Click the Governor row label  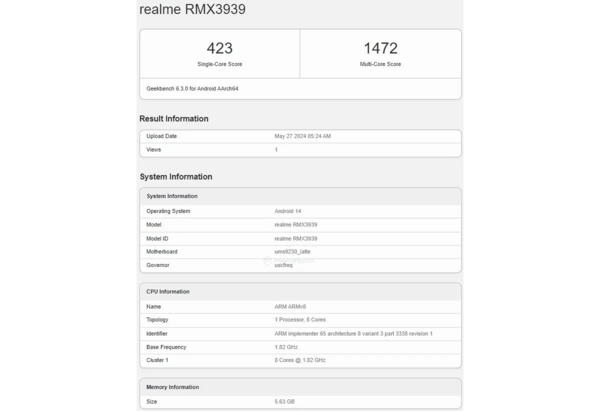(x=158, y=265)
